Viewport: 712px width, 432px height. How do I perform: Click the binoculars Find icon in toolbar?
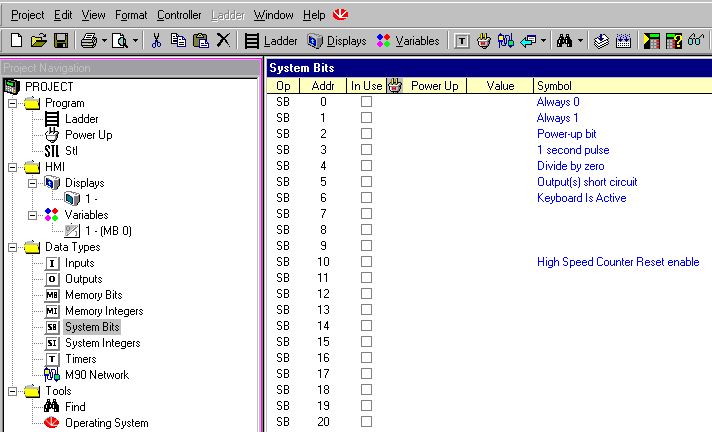[565, 41]
